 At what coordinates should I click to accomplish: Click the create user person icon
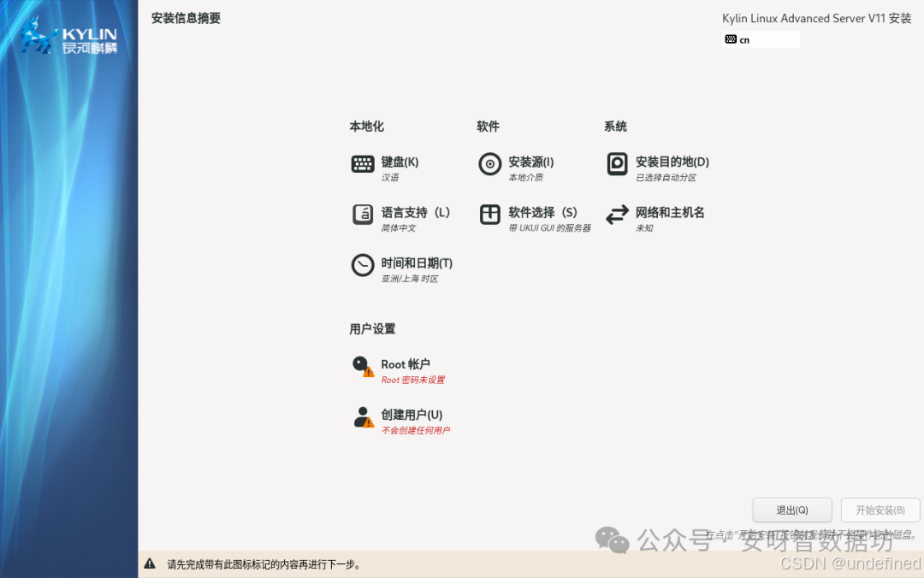tap(363, 416)
